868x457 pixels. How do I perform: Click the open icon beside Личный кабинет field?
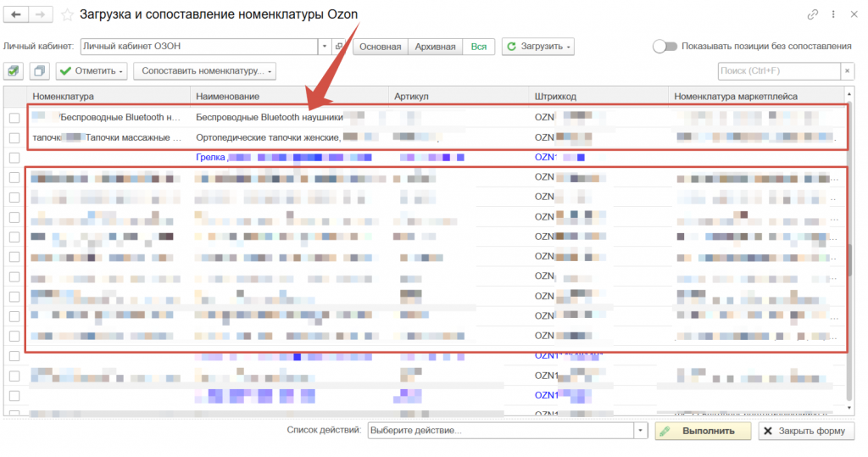(x=339, y=46)
